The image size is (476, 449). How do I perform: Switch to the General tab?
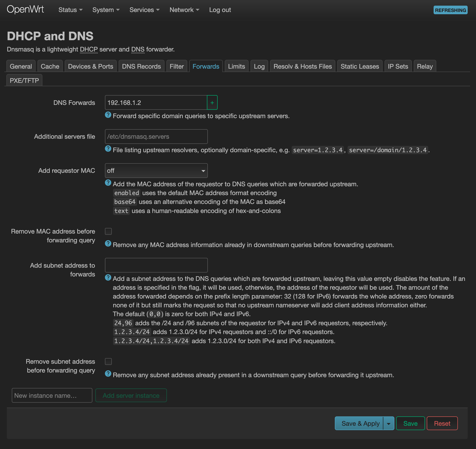point(21,66)
